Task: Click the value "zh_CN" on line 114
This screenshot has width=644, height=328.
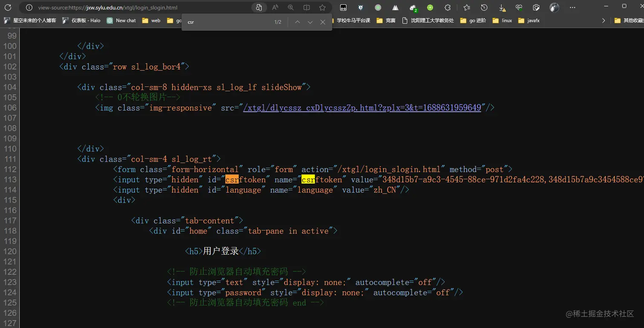Action: coord(385,190)
